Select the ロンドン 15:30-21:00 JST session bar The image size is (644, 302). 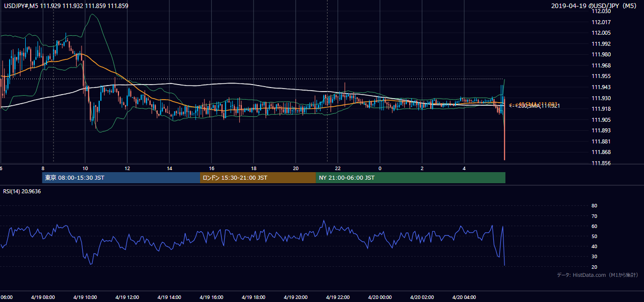(x=258, y=178)
